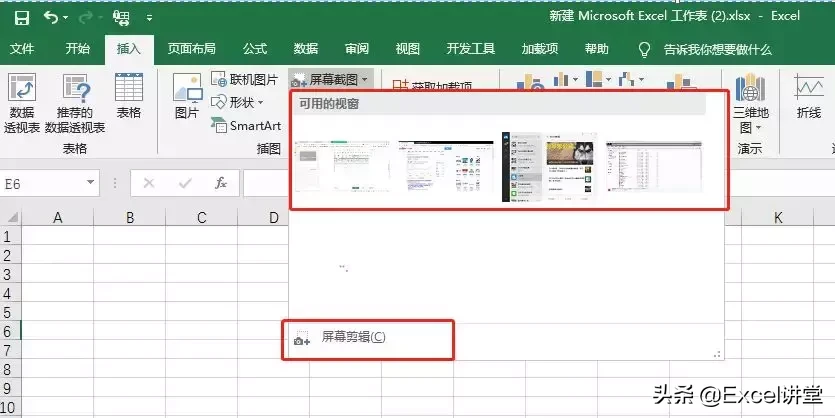Click the 告诉我你想要做什么 search box
Screen dimensions: 835x418
point(717,50)
